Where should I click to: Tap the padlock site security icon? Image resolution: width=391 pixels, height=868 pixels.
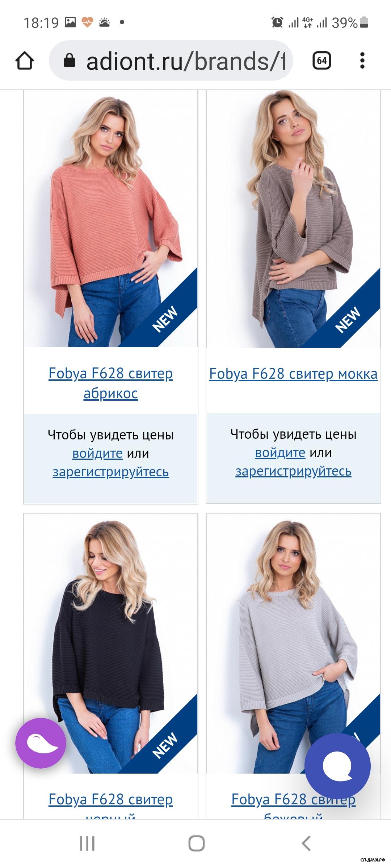69,61
